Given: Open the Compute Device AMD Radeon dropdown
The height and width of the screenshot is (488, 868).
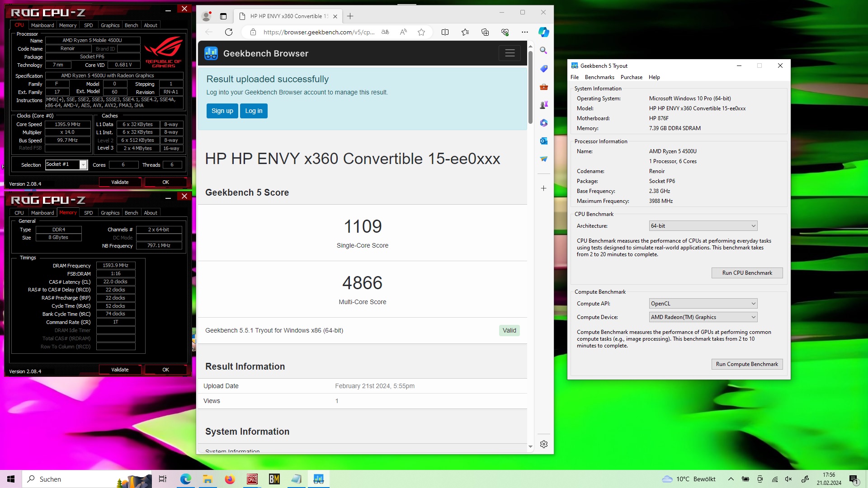Looking at the screenshot, I should click(x=703, y=317).
